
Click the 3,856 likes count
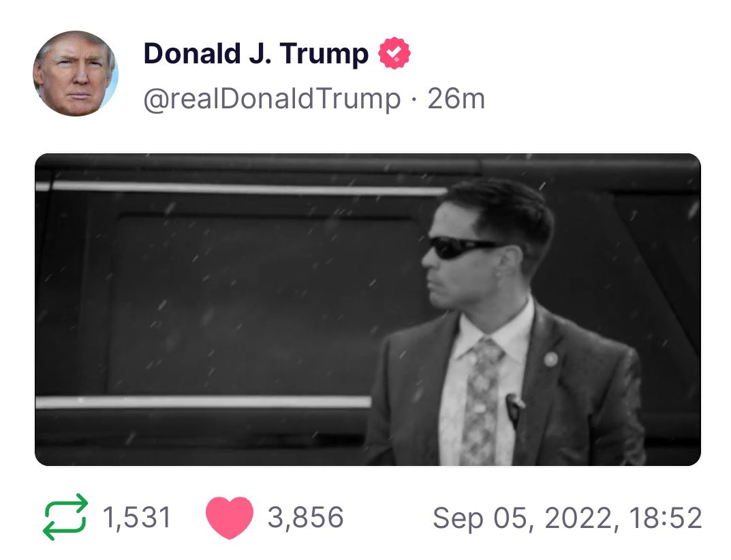306,518
